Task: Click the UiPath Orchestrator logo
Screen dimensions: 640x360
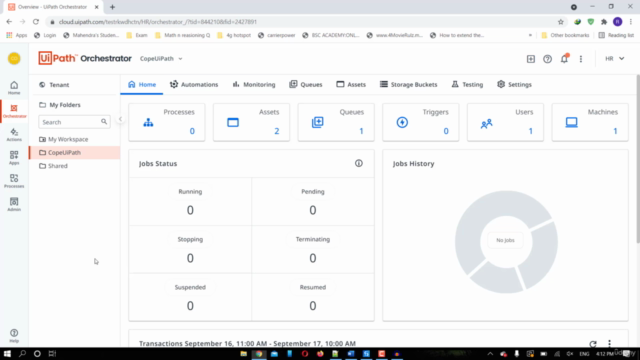Action: (85, 58)
